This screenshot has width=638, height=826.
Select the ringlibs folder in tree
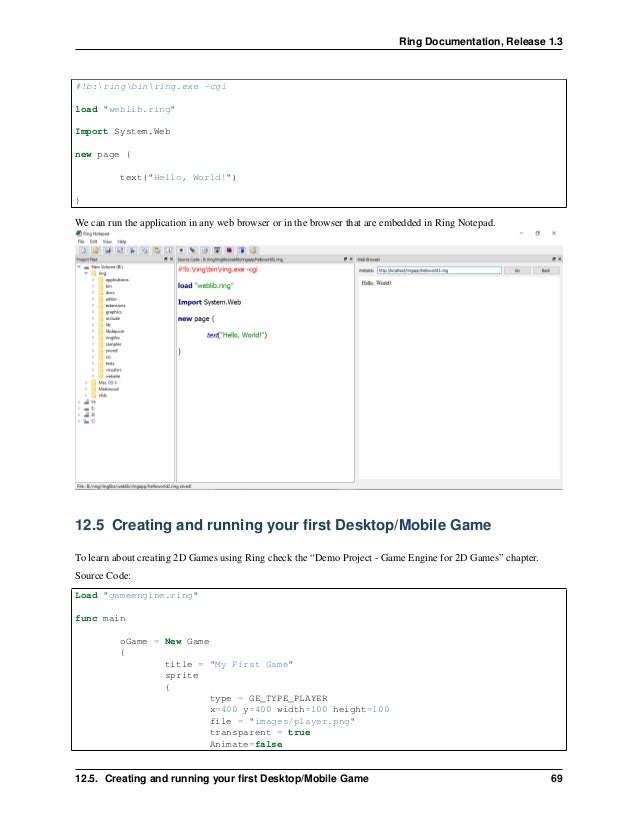point(113,338)
